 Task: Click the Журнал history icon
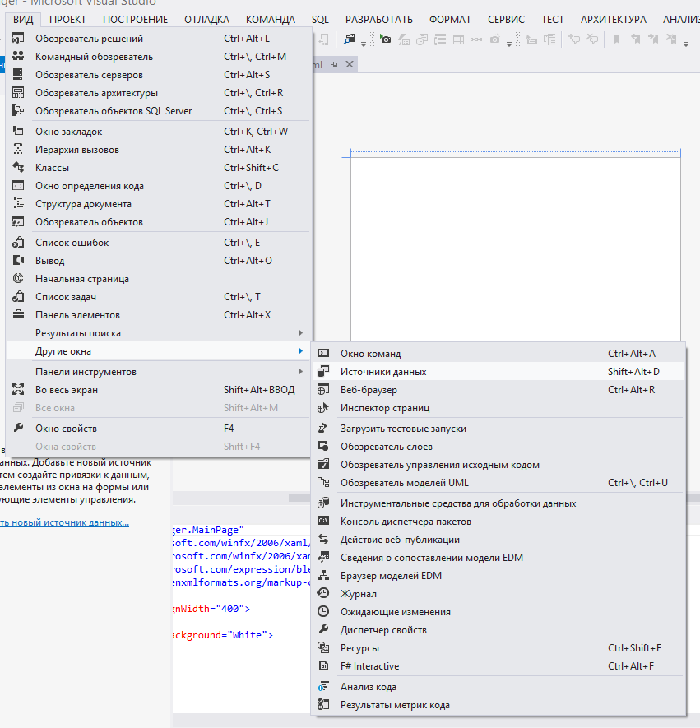point(323,593)
